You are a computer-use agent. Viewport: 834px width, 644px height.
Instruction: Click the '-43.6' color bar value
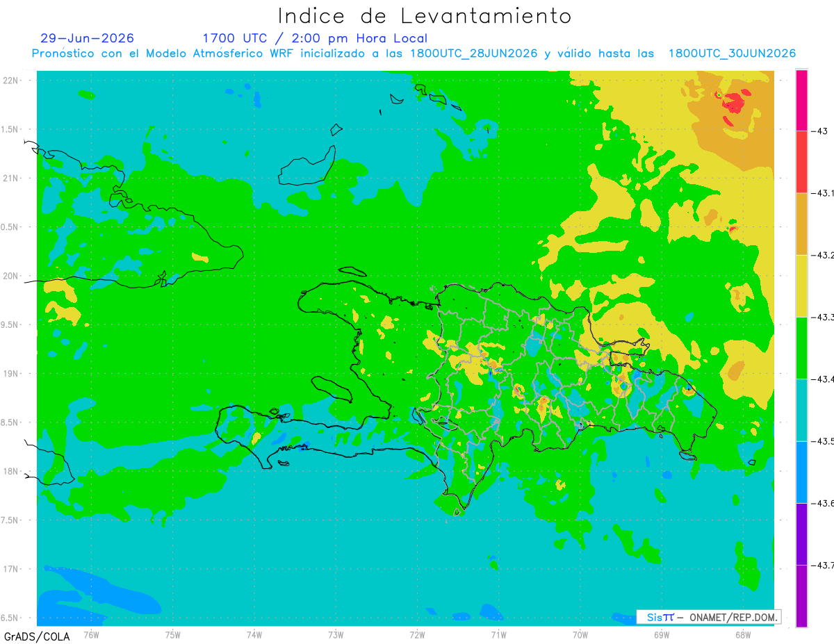[x=823, y=503]
